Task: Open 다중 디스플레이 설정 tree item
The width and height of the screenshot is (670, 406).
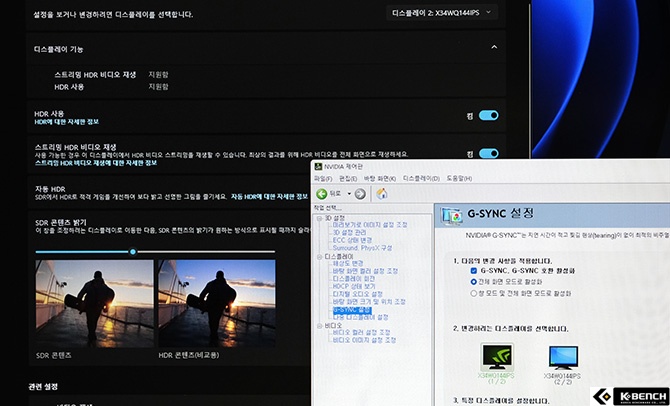Action: [361, 317]
